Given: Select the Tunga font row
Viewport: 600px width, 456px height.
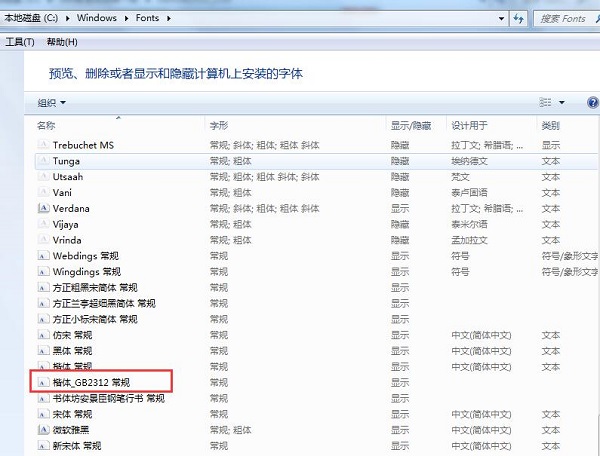Looking at the screenshot, I should tap(316, 161).
